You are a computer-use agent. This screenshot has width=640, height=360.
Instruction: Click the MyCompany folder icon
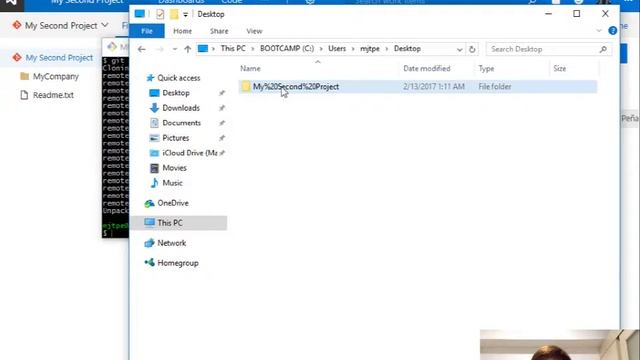(x=24, y=76)
